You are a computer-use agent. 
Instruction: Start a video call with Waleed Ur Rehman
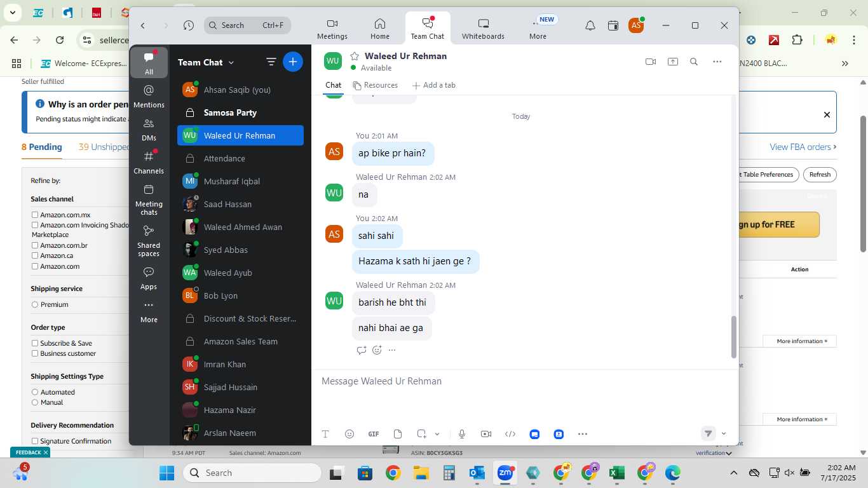pyautogui.click(x=650, y=62)
